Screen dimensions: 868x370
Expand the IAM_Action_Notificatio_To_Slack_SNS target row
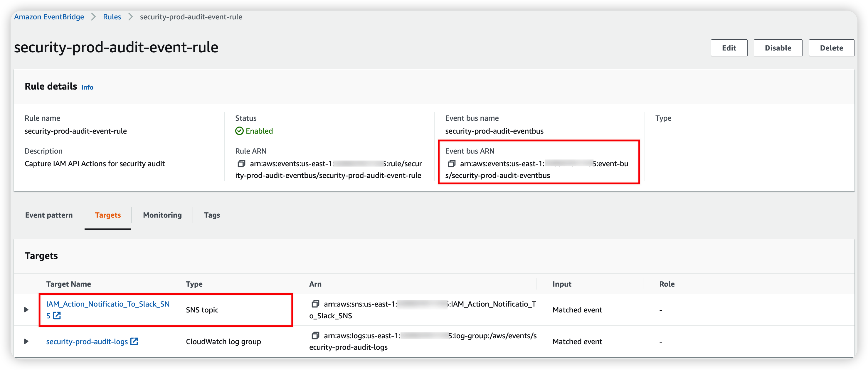(26, 310)
